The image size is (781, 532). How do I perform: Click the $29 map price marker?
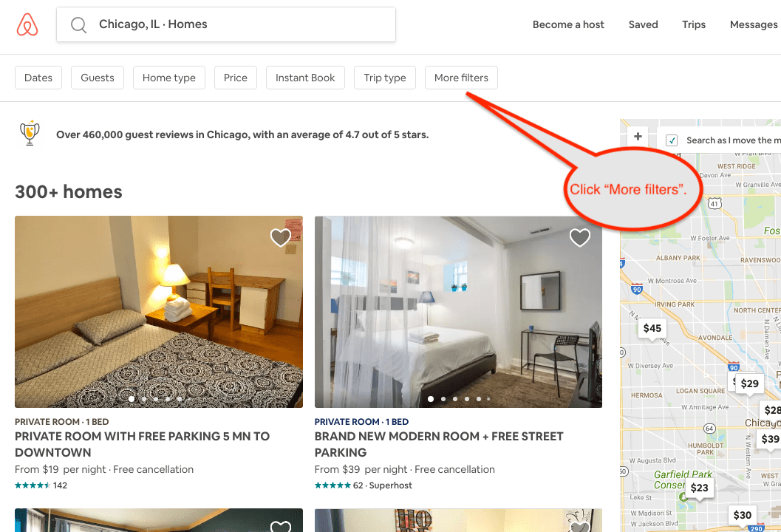click(x=749, y=383)
